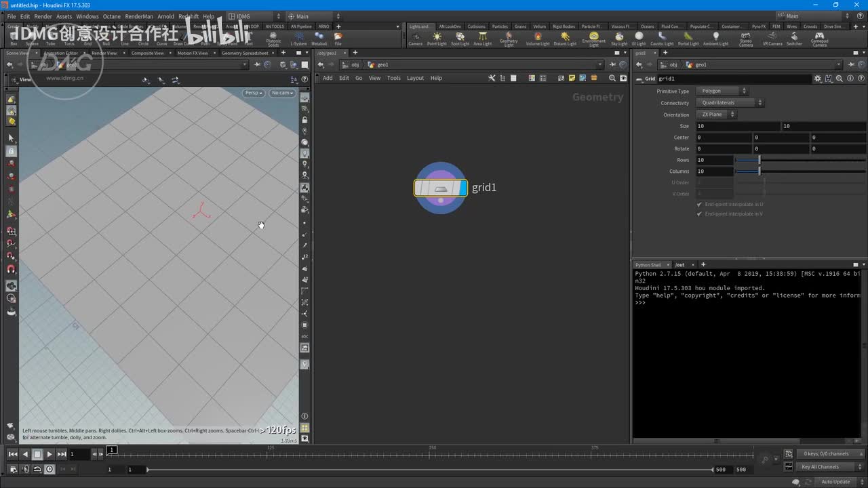Click the Add menu in network editor
868x488 pixels.
[328, 78]
